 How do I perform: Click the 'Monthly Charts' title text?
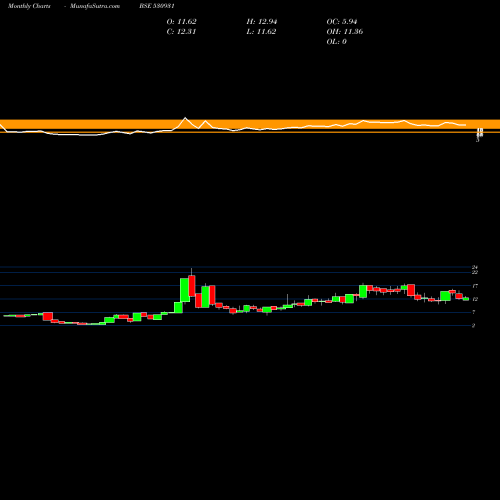click(29, 6)
